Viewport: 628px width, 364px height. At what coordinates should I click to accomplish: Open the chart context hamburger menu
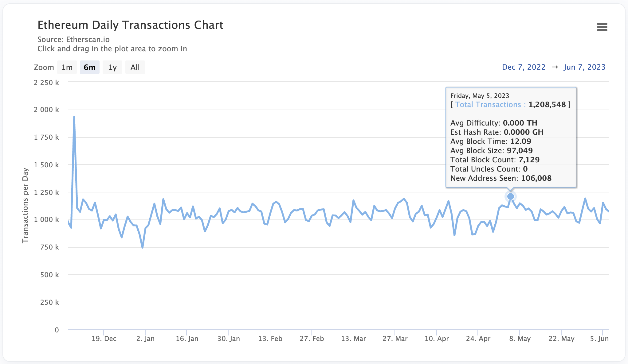tap(602, 27)
